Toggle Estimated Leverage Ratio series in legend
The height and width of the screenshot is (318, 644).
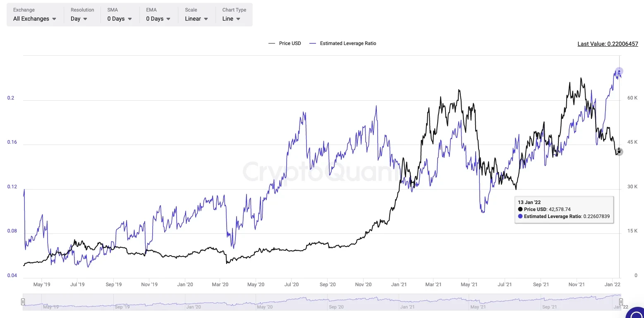[x=343, y=43]
